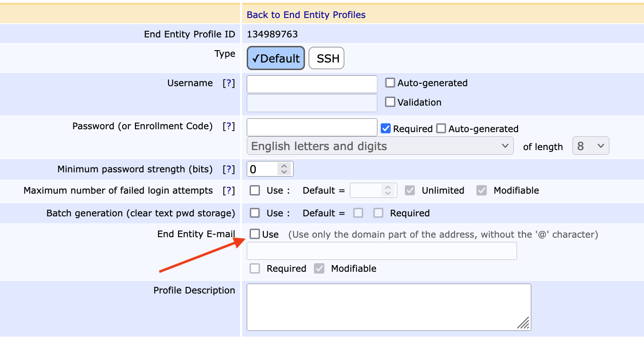Uncheck the Password Required checkbox
This screenshot has width=644, height=338.
[386, 129]
